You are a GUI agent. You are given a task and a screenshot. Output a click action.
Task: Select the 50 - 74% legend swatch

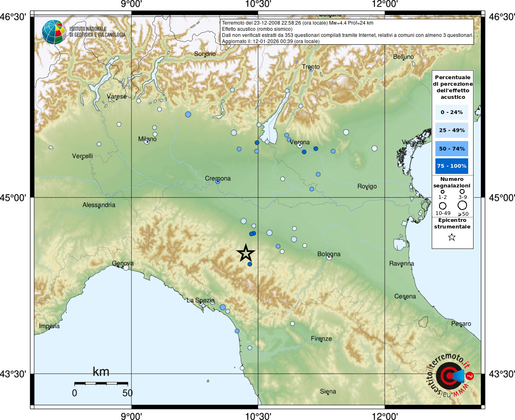(x=451, y=148)
